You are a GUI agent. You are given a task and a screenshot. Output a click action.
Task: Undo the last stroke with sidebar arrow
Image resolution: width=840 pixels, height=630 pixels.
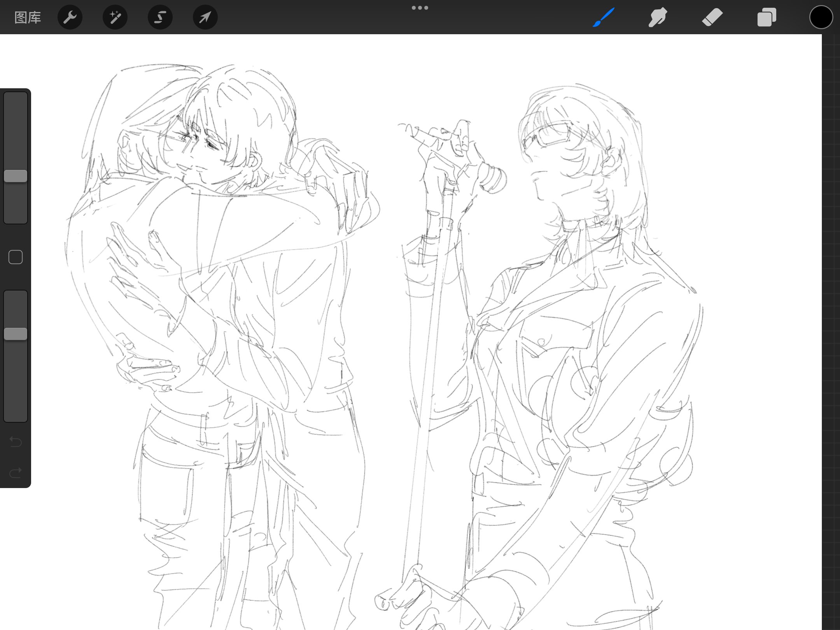click(x=16, y=442)
